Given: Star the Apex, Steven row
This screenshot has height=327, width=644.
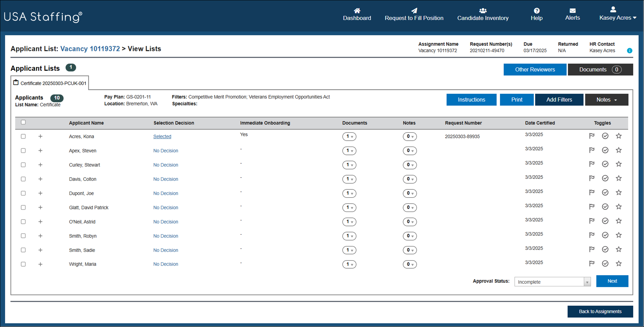Looking at the screenshot, I should [x=619, y=150].
